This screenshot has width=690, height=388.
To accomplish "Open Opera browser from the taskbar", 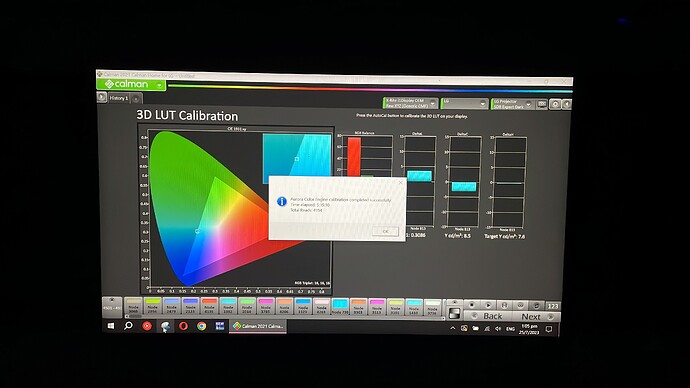I will tap(183, 326).
